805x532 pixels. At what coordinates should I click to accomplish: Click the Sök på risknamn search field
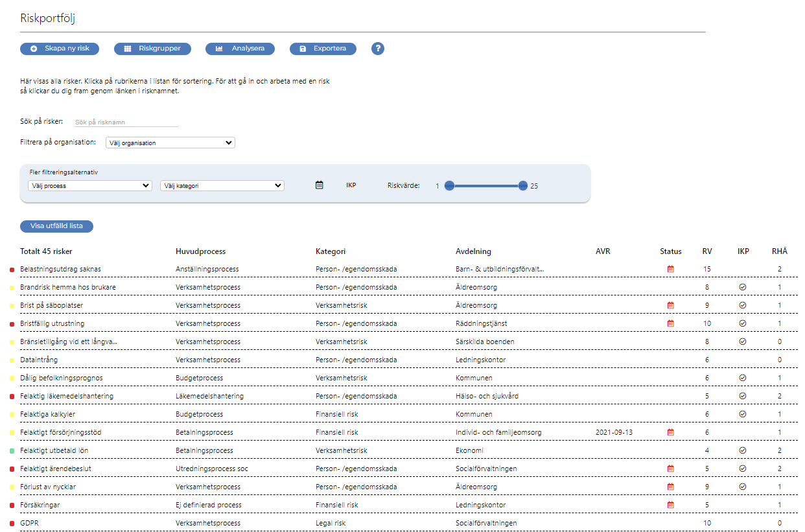pyautogui.click(x=126, y=122)
